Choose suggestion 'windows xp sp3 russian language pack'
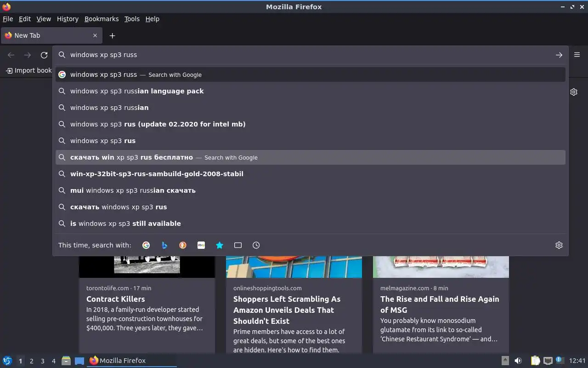 (x=311, y=91)
